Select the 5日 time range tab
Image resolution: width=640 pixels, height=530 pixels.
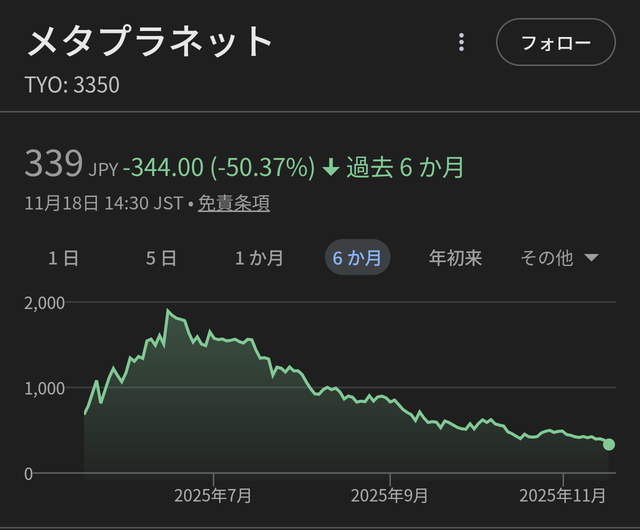(x=161, y=258)
